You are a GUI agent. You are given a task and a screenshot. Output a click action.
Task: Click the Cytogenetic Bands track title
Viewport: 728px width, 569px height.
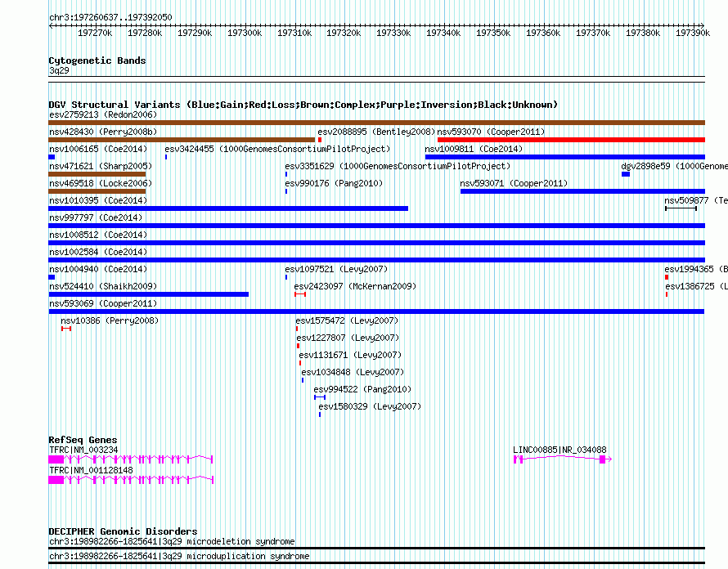(97, 60)
